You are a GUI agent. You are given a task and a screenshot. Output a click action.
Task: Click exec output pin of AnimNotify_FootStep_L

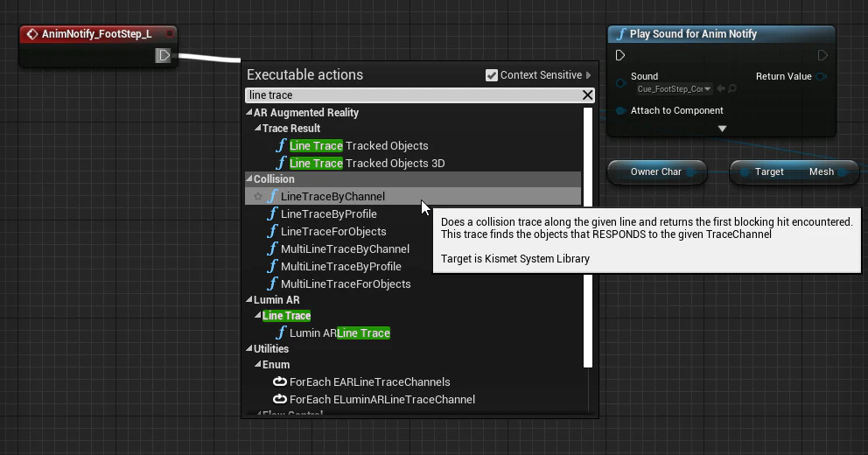point(164,55)
